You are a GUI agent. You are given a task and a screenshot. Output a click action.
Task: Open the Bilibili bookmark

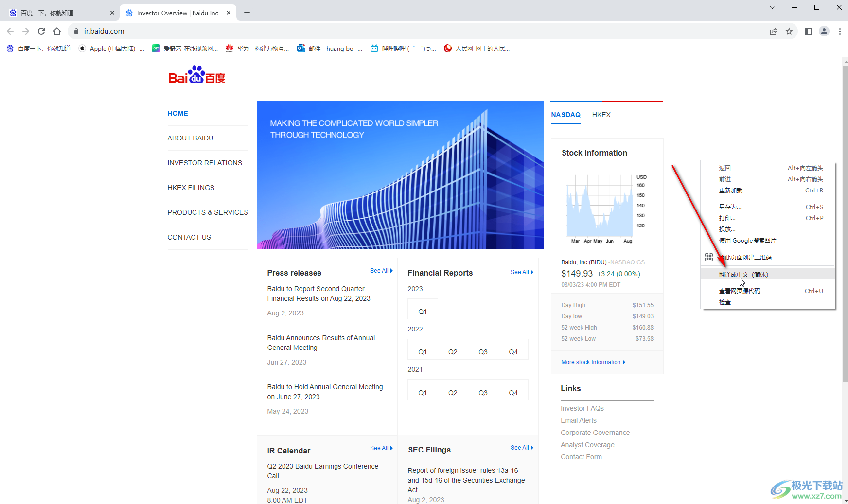pos(403,48)
